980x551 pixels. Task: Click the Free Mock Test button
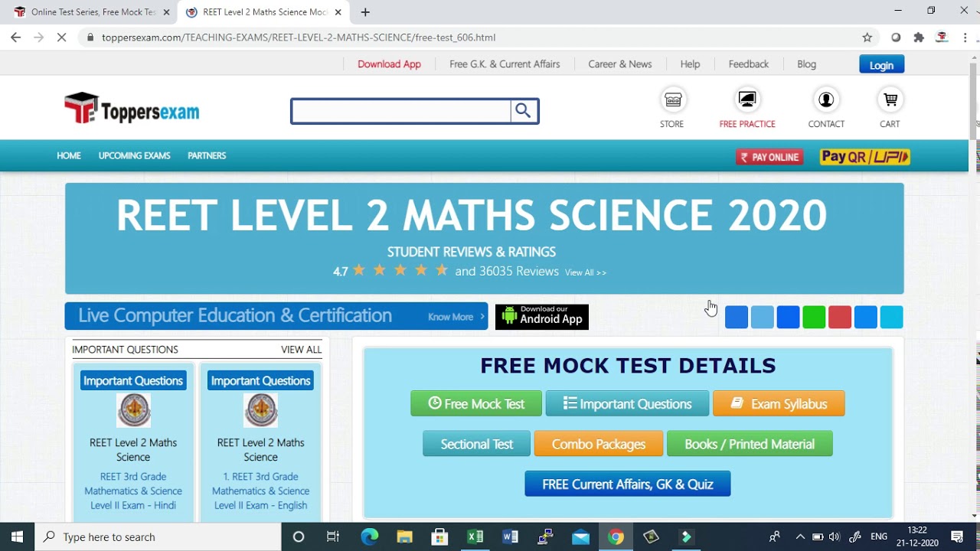pyautogui.click(x=476, y=403)
